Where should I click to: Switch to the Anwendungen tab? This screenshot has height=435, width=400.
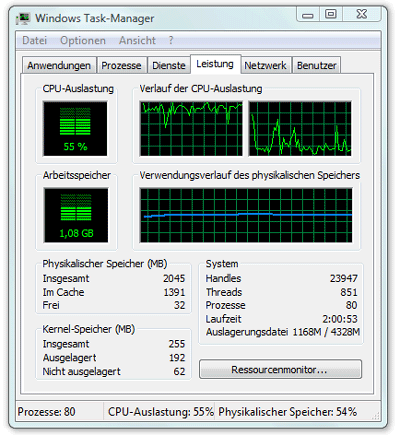[x=59, y=65]
